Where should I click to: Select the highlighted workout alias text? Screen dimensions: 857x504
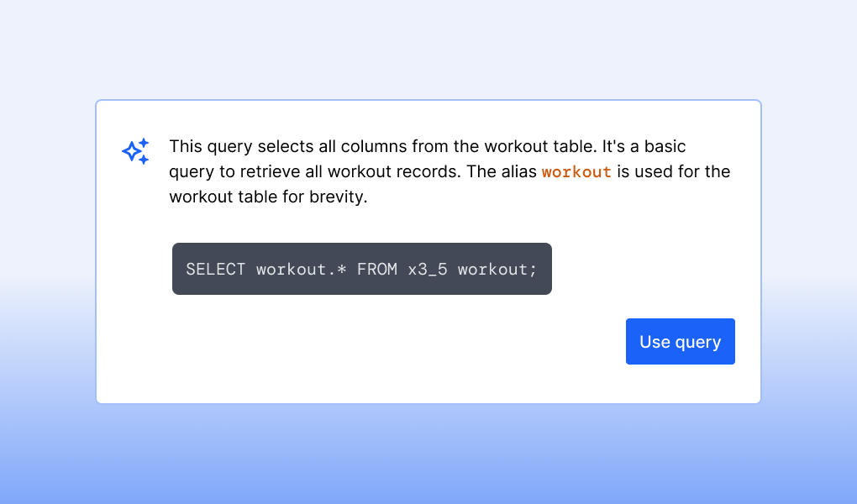click(576, 171)
